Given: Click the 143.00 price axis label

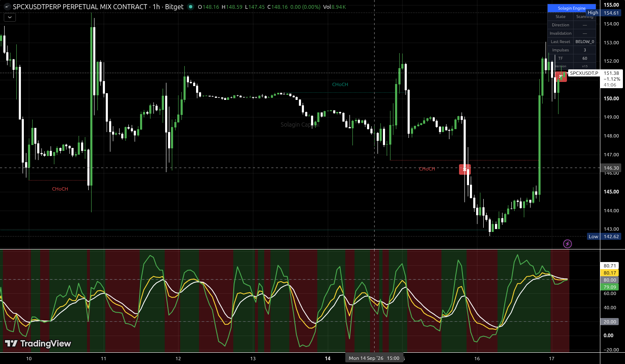Looking at the screenshot, I should [611, 229].
